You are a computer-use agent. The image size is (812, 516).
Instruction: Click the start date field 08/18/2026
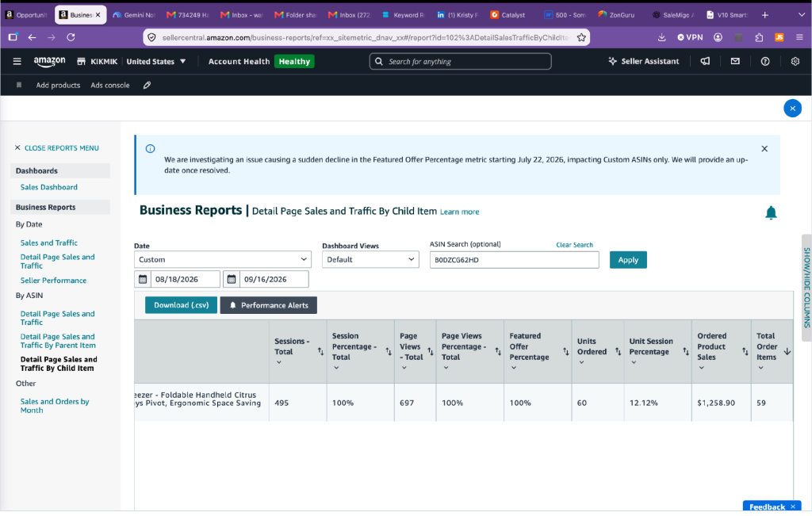[x=185, y=280]
